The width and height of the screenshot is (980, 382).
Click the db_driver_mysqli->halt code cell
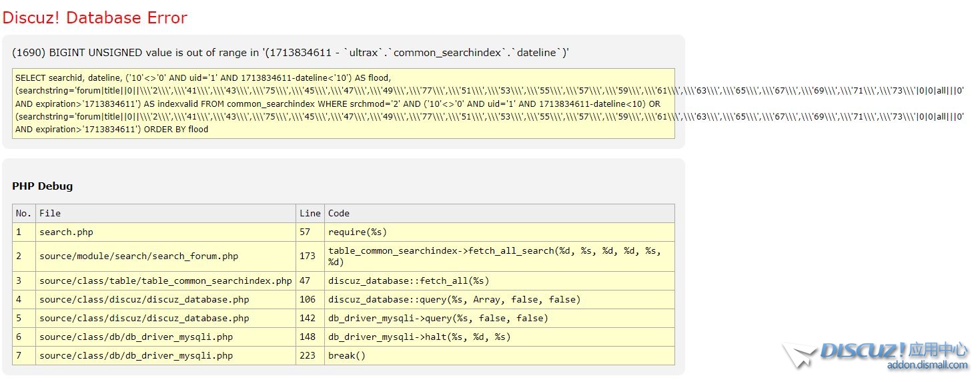(x=419, y=337)
